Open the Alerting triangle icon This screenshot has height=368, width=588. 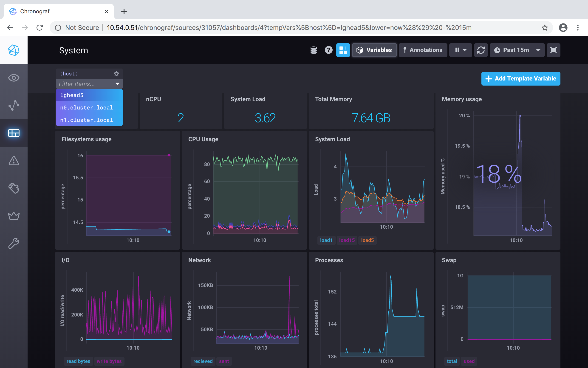(x=14, y=161)
